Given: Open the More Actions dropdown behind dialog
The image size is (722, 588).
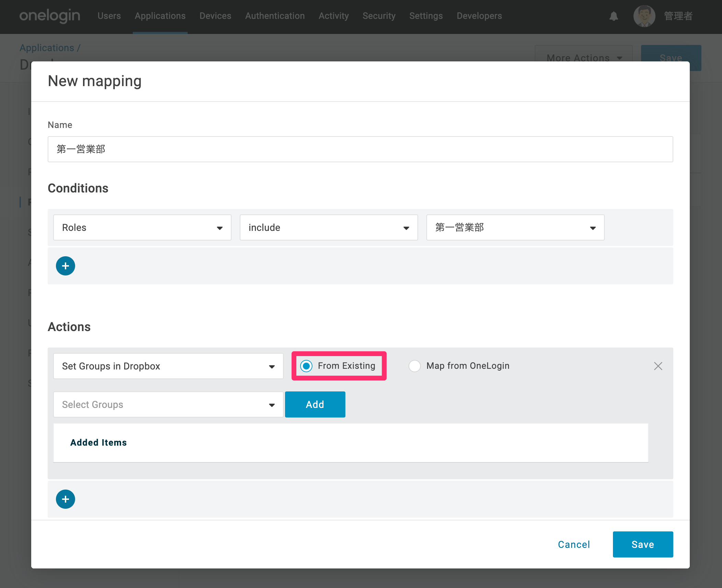Looking at the screenshot, I should tap(584, 58).
